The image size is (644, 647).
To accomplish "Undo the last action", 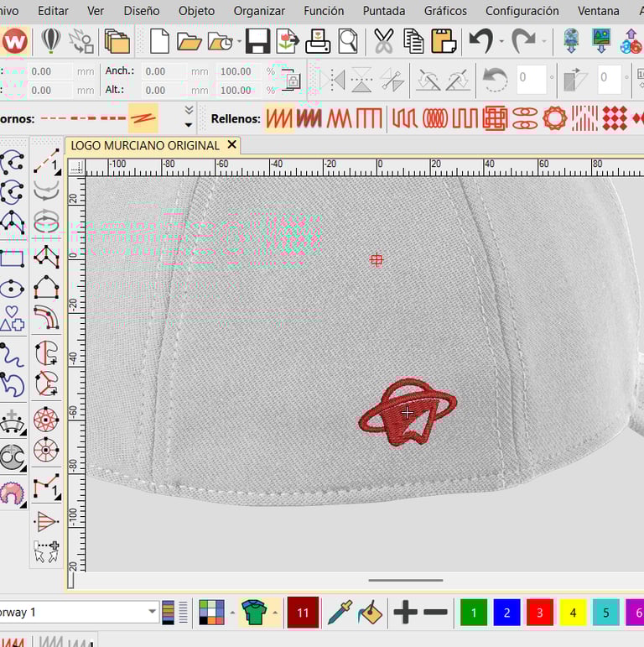I will [x=481, y=41].
